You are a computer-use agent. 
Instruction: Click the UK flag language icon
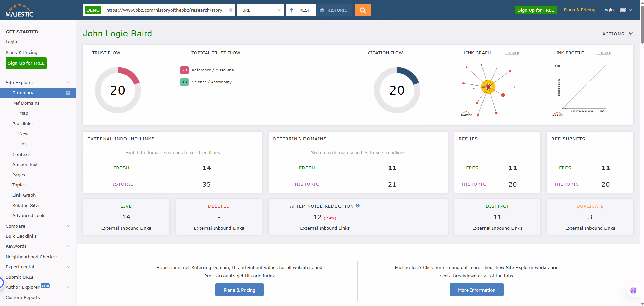(x=623, y=10)
